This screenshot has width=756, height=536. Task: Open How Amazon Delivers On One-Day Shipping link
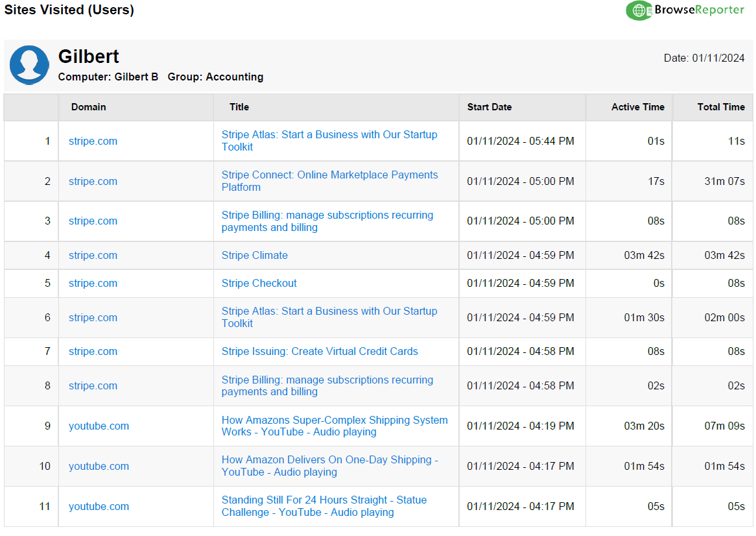pyautogui.click(x=330, y=466)
